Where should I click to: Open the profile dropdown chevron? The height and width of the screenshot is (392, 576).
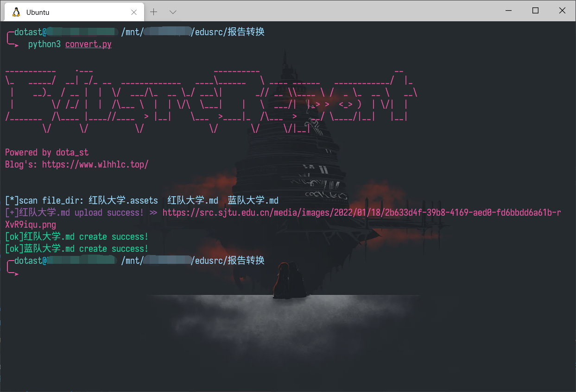click(x=172, y=12)
